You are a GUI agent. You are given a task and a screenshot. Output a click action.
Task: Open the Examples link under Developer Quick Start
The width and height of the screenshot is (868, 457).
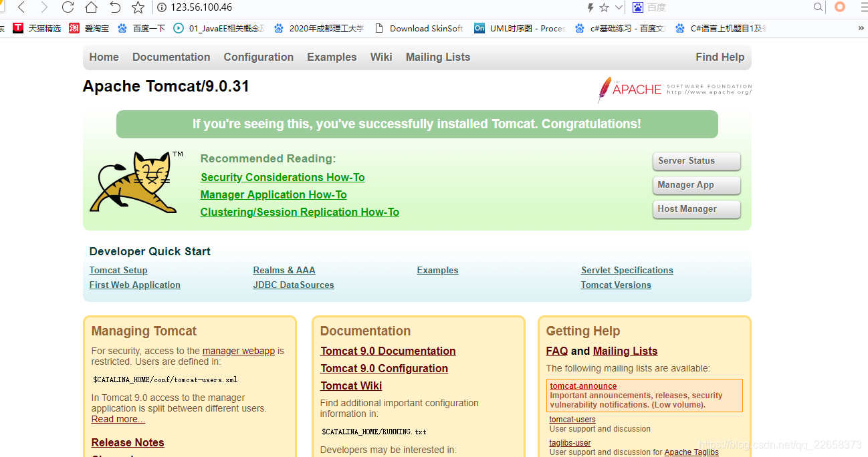click(437, 270)
